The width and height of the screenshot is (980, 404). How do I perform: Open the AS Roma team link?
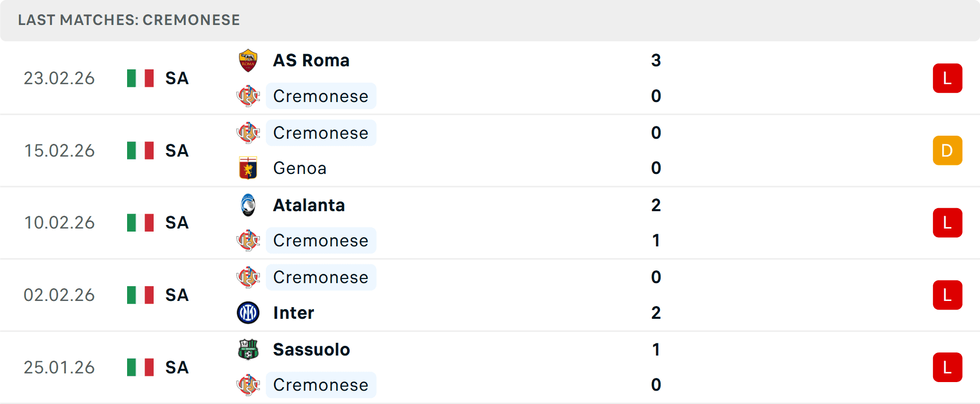(311, 61)
